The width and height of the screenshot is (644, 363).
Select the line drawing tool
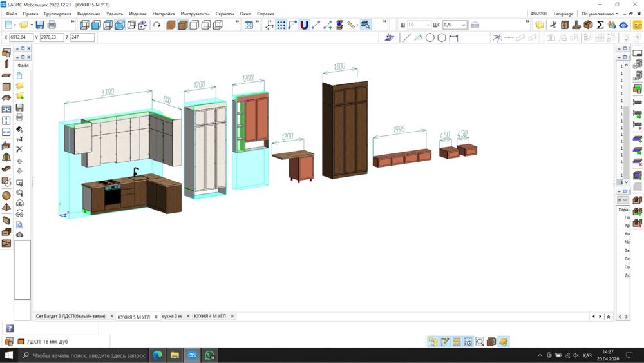point(406,37)
